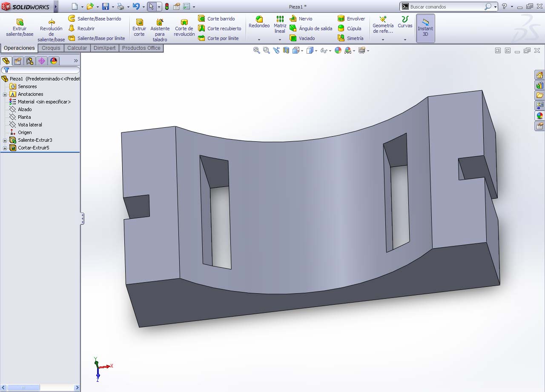Click Edit appearance color ball
Screen dimensions: 545x392
(338, 50)
